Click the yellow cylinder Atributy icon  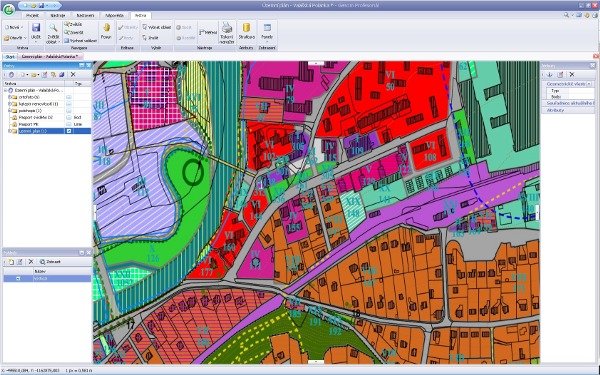[x=246, y=28]
